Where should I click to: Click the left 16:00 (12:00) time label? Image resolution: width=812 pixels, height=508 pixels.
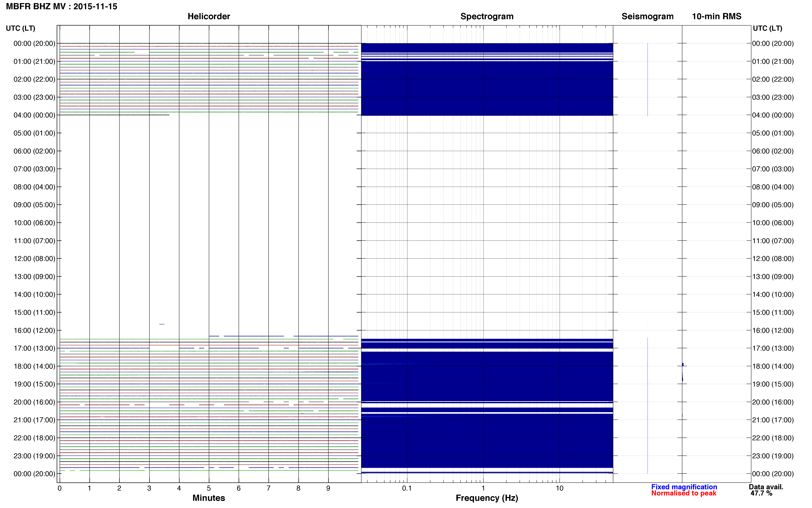pyautogui.click(x=34, y=330)
